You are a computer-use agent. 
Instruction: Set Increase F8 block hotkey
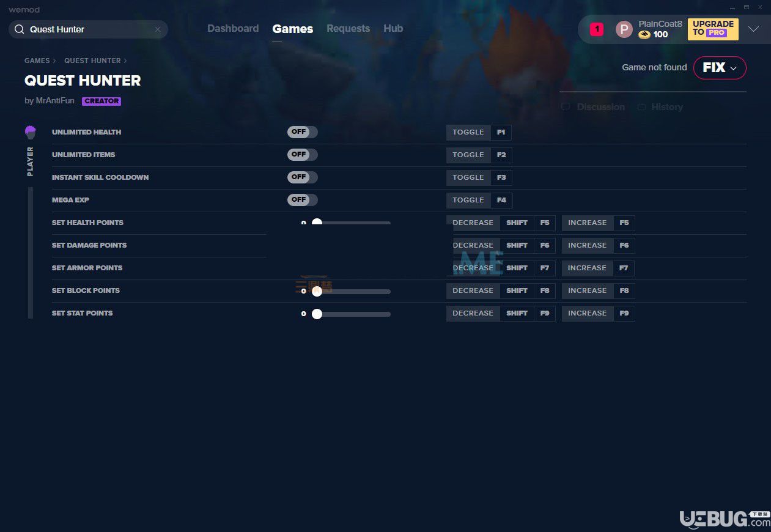[599, 290]
